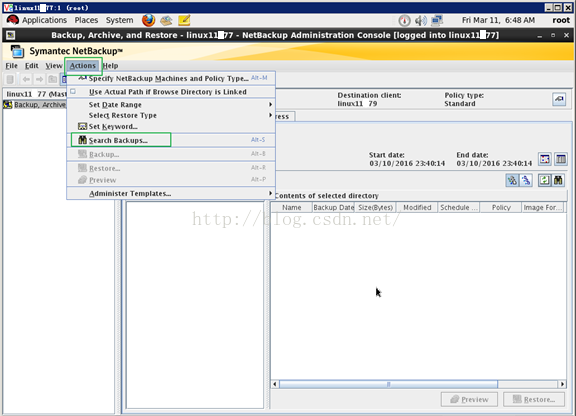Click the round update notification icon in panel
This screenshot has width=576, height=416.
tap(404, 21)
